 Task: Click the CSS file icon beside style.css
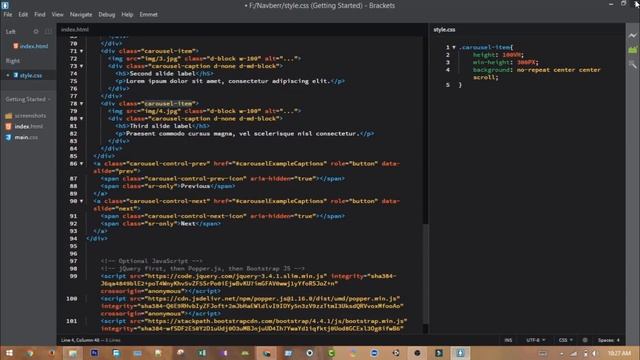[16, 75]
